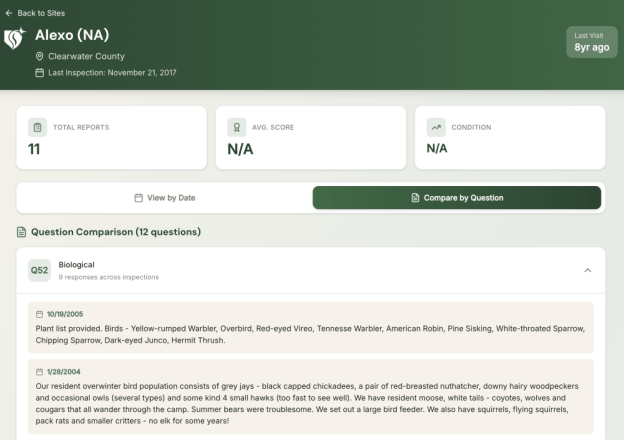Click the Back to Sites arrow icon
This screenshot has height=440, width=624.
pyautogui.click(x=9, y=13)
